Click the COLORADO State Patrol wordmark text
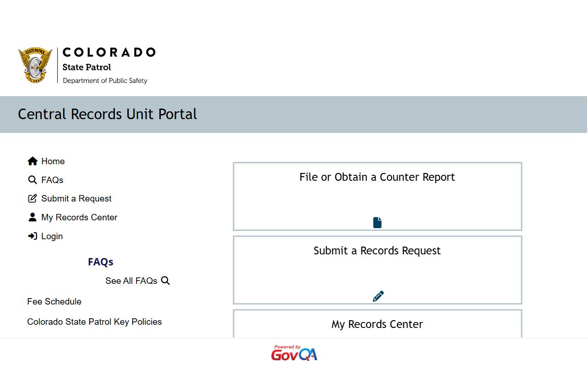 pyautogui.click(x=109, y=65)
